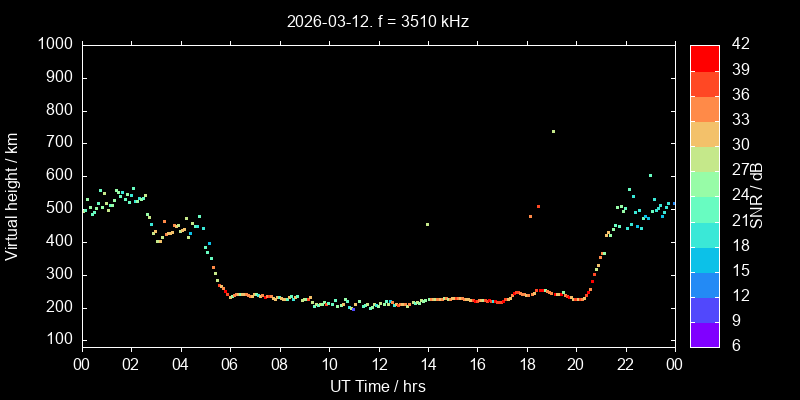Viewport: 800px width, 400px height.
Task: Click the lone data point at 14 UT, 450 km
Action: pos(427,224)
